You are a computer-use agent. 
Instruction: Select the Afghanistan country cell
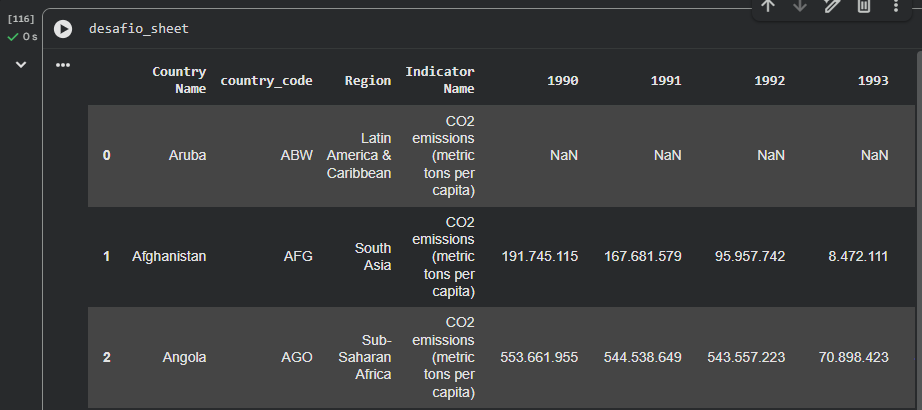169,256
